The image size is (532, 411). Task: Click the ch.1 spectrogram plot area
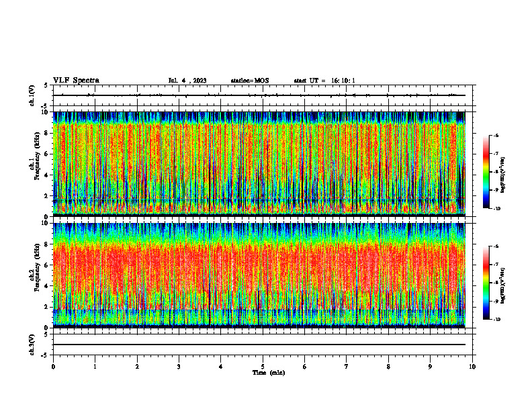point(259,164)
